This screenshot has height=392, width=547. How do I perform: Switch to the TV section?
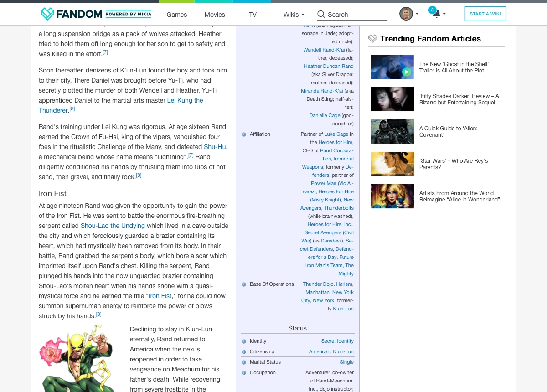tap(253, 15)
